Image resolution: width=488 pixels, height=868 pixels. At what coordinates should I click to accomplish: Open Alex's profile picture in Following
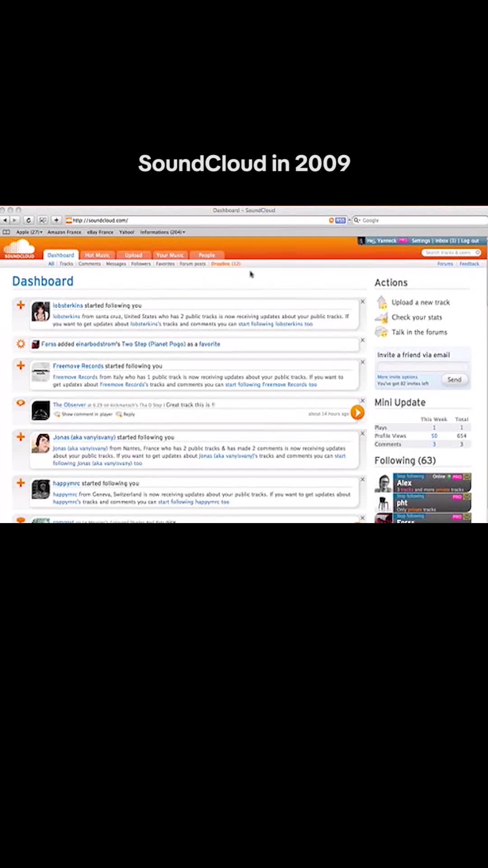pyautogui.click(x=384, y=483)
